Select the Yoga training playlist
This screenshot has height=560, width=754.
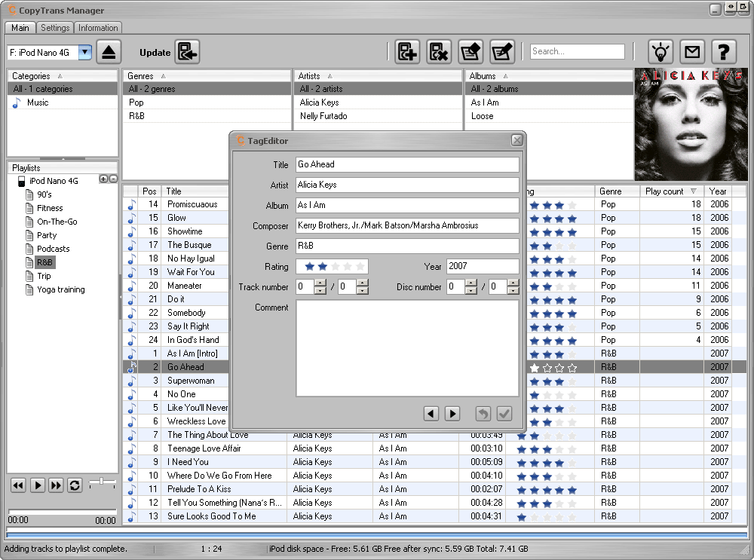tap(61, 289)
